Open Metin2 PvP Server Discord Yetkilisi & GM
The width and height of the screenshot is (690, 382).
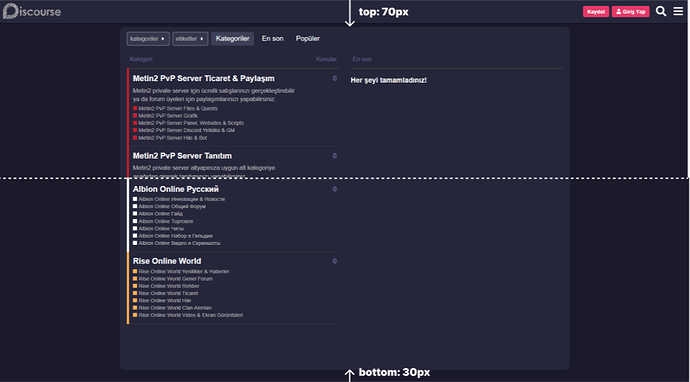187,130
